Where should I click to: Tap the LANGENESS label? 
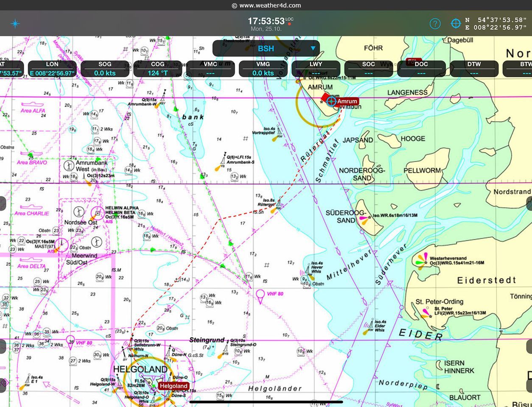point(407,92)
